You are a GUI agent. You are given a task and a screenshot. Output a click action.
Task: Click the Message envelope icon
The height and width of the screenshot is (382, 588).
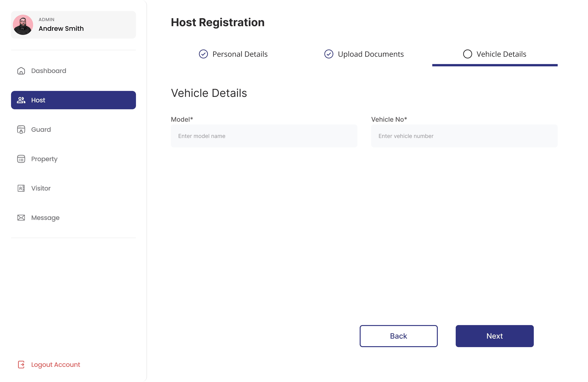click(x=21, y=218)
